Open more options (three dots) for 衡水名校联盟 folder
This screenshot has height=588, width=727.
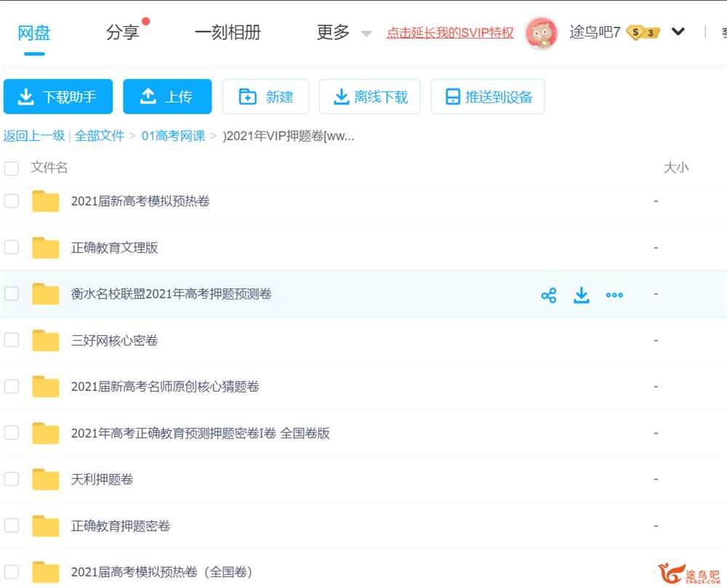click(x=614, y=294)
